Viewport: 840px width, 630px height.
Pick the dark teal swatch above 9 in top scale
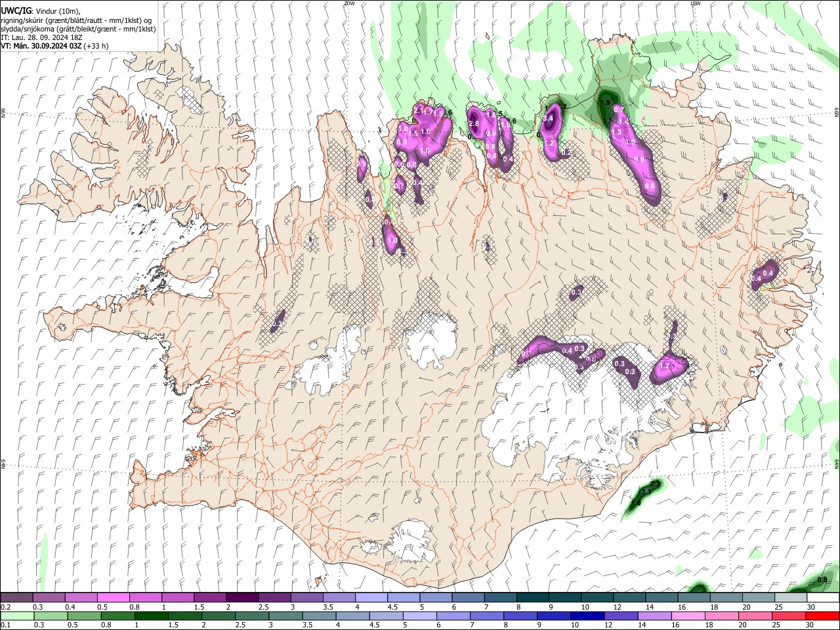point(565,597)
